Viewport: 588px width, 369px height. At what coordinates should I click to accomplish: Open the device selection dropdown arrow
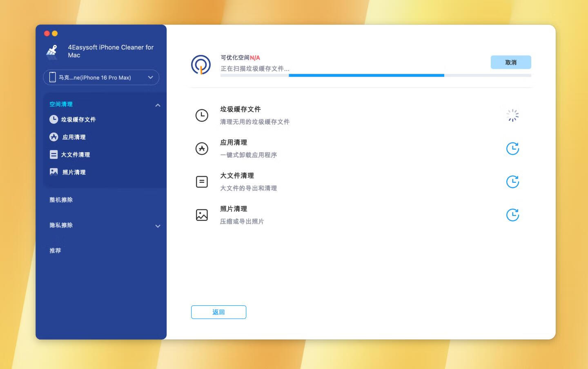click(151, 77)
